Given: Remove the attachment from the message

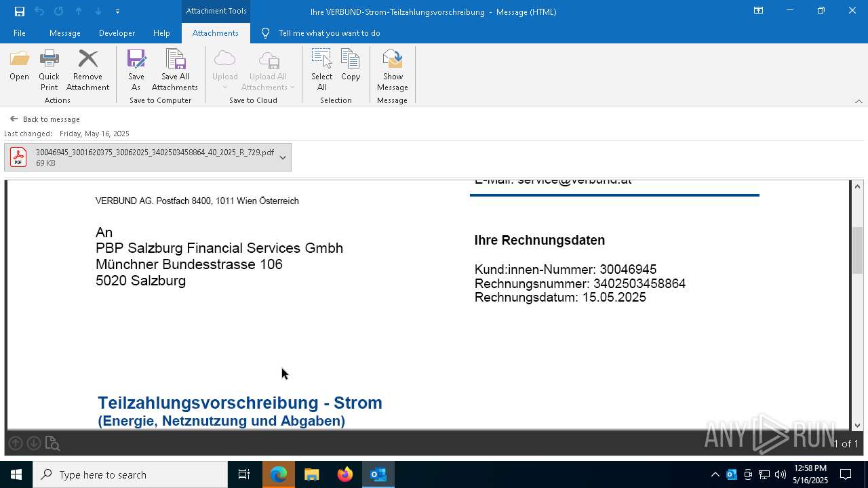Looking at the screenshot, I should coord(87,70).
